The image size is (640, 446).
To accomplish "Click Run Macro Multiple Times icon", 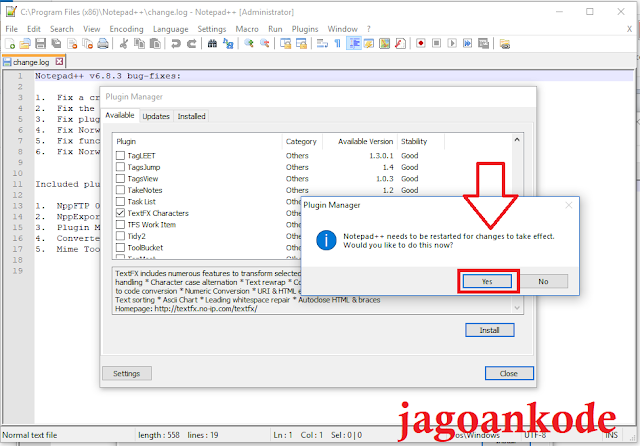I will (467, 43).
